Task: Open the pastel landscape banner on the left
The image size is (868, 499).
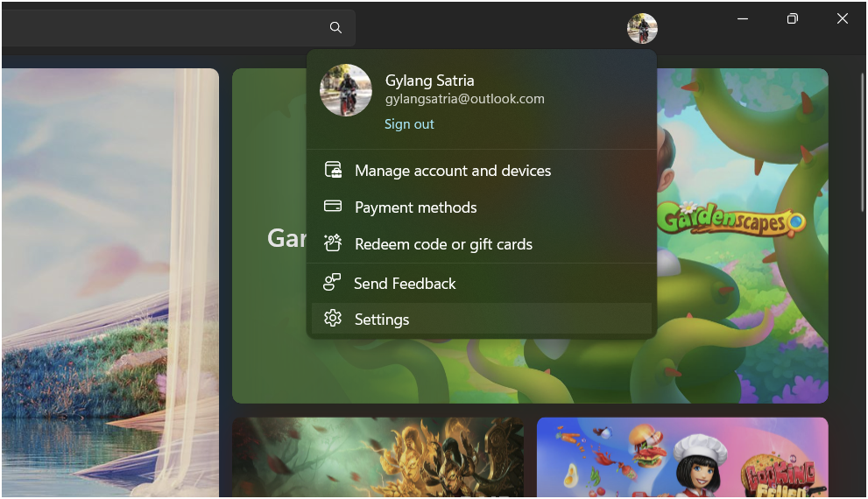Action: [x=110, y=283]
